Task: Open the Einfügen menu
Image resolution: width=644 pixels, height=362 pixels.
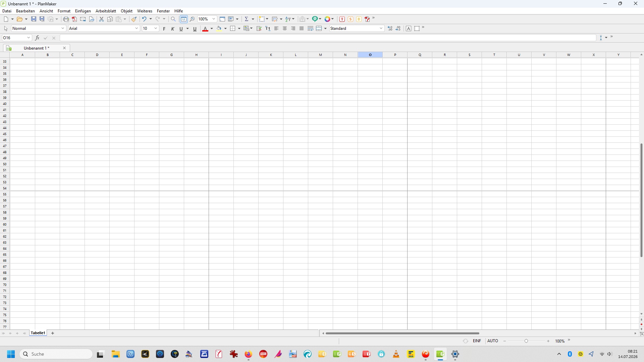Action: (x=83, y=11)
